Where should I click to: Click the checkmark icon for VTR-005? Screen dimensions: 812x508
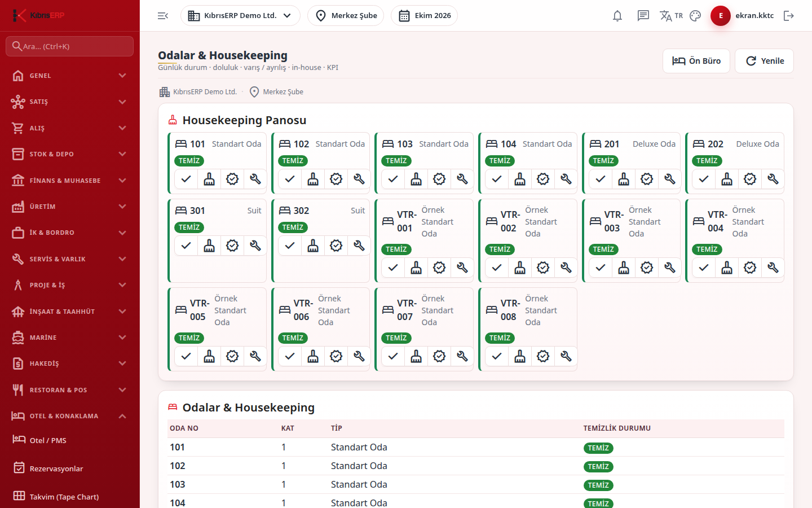click(186, 356)
